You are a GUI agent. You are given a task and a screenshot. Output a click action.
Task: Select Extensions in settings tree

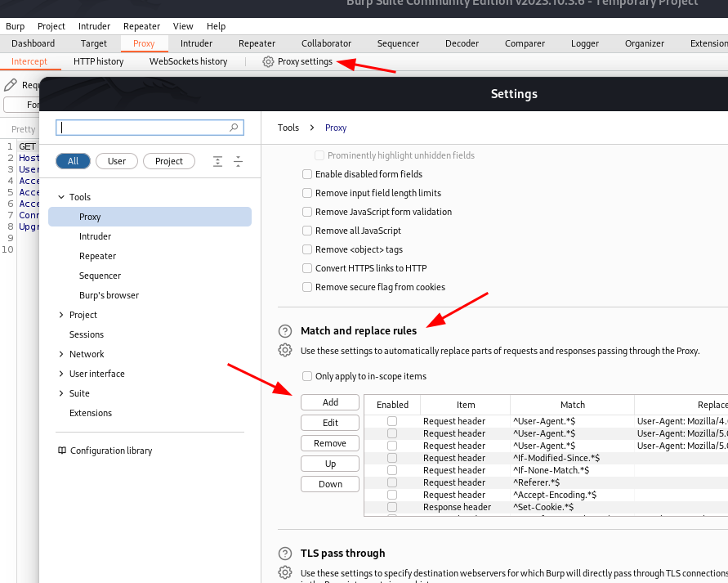[91, 413]
